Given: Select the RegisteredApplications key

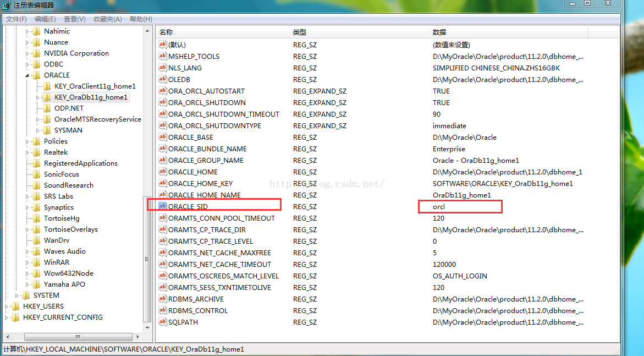Looking at the screenshot, I should point(81,163).
